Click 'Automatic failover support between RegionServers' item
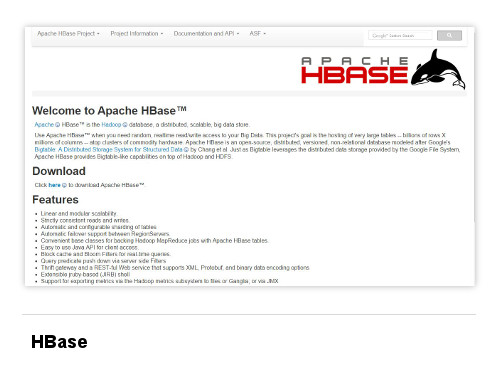This screenshot has width=500, height=376. coord(105,234)
